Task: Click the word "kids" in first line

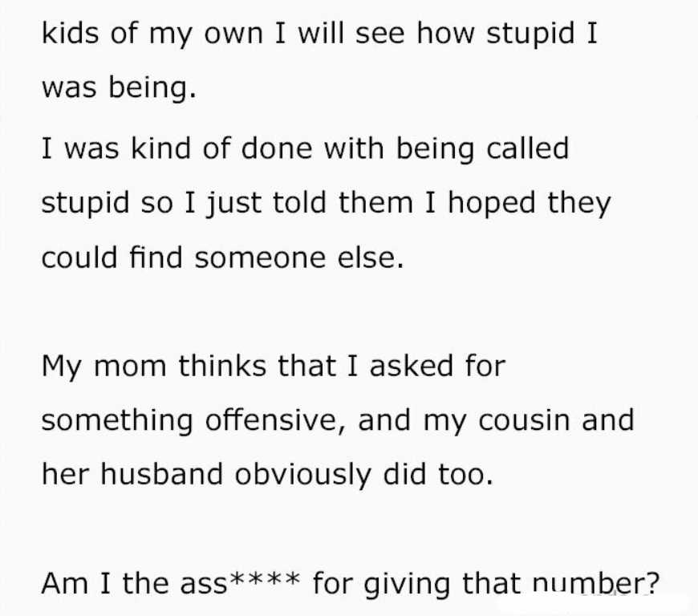Action: pos(70,33)
